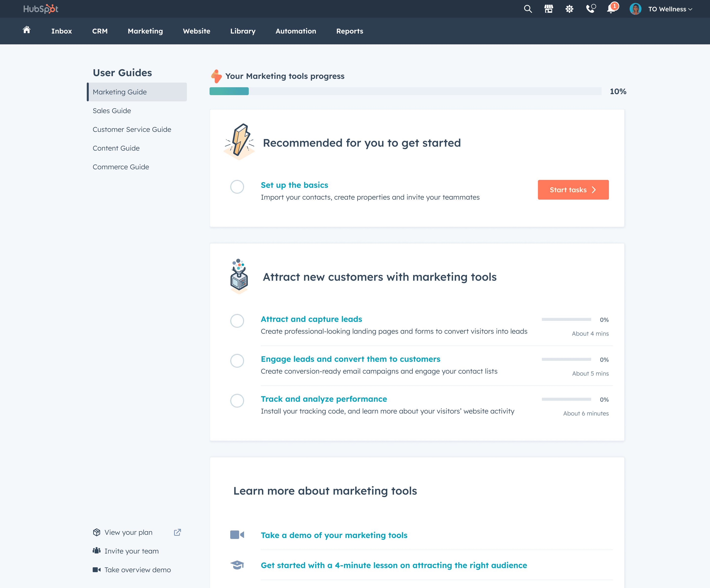Open the marketplace storefront icon
The height and width of the screenshot is (588, 710).
click(548, 9)
